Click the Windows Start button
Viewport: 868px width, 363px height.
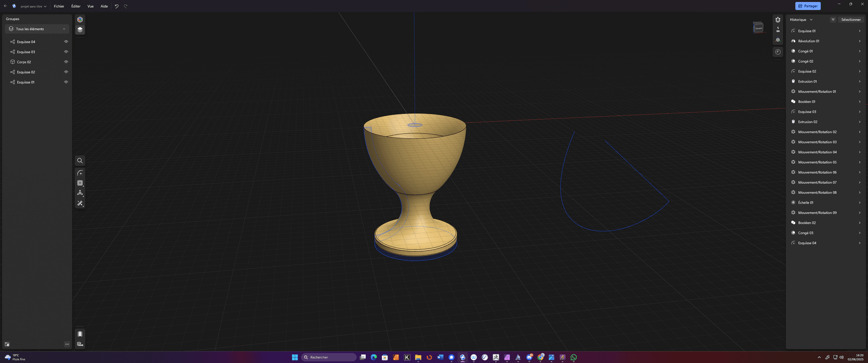(x=295, y=357)
